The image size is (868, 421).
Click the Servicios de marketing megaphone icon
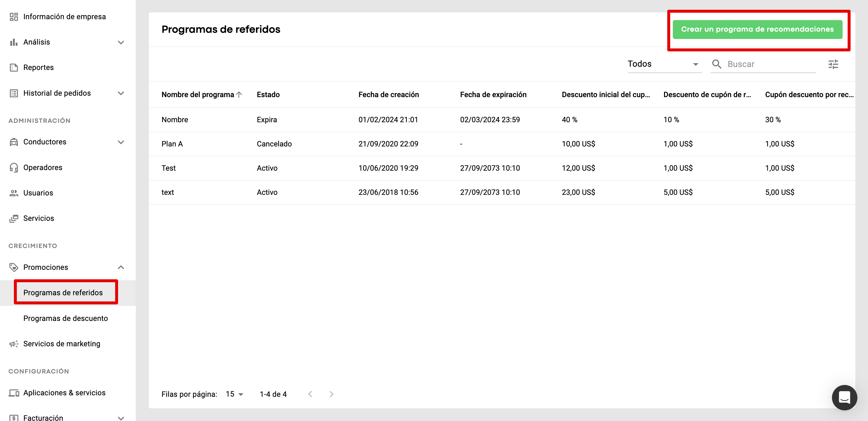click(x=14, y=344)
